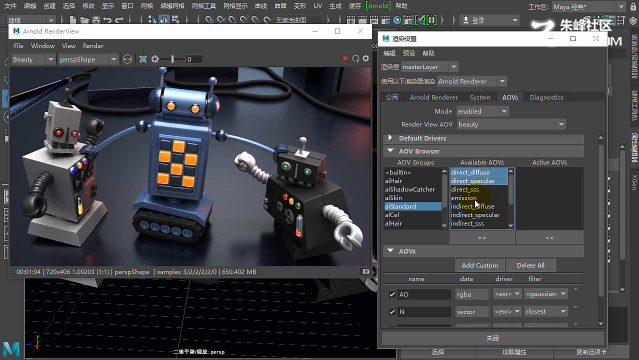This screenshot has height=360, width=639.
Task: Click the New Scene icon in Maya toolbar
Action: tap(73, 20)
